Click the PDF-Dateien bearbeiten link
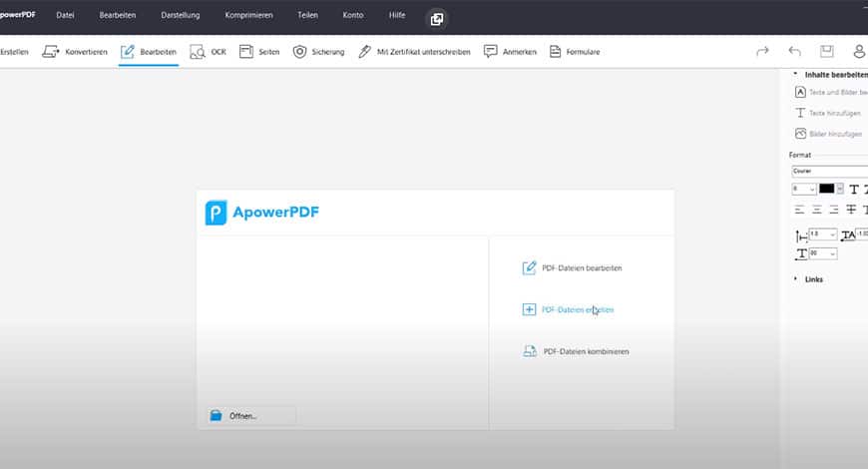This screenshot has height=469, width=868. pos(582,268)
